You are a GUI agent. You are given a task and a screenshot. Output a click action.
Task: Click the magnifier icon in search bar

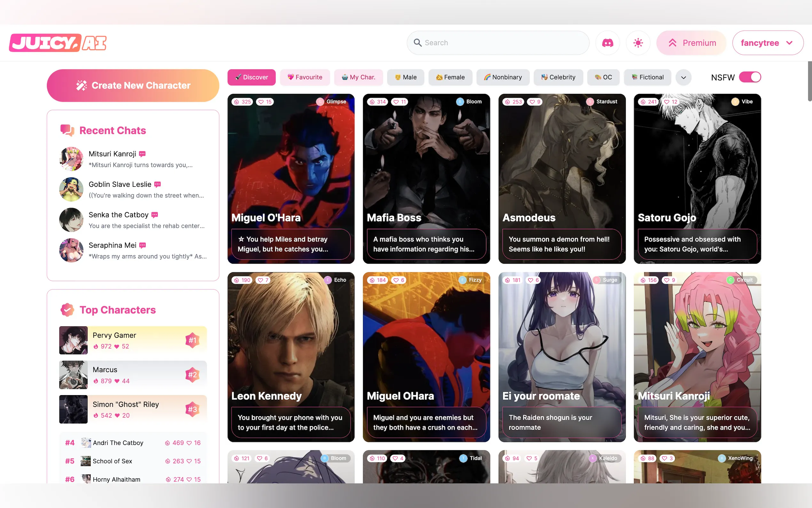418,43
